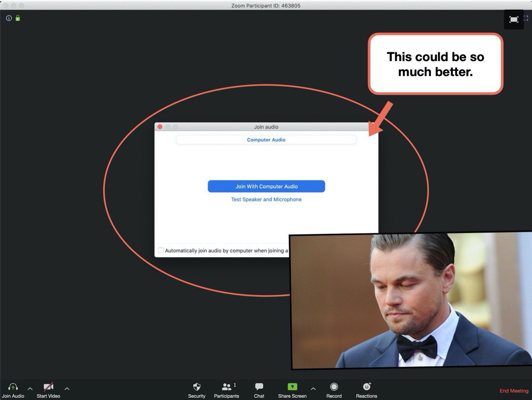Viewport: 532px width, 400px height.
Task: Click the green encryption lock icon
Action: [x=17, y=18]
